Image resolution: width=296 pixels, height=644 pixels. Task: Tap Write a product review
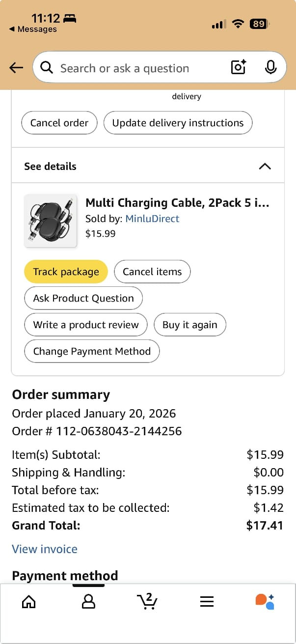tap(86, 325)
